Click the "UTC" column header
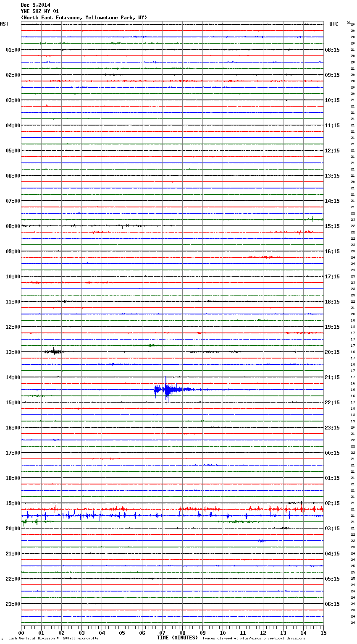The image size is (357, 644). click(334, 24)
